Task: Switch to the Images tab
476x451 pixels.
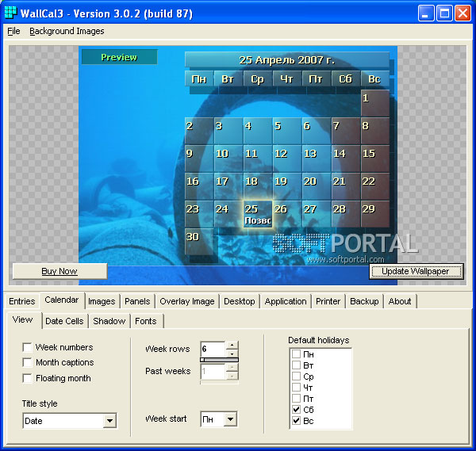Action: click(x=102, y=301)
